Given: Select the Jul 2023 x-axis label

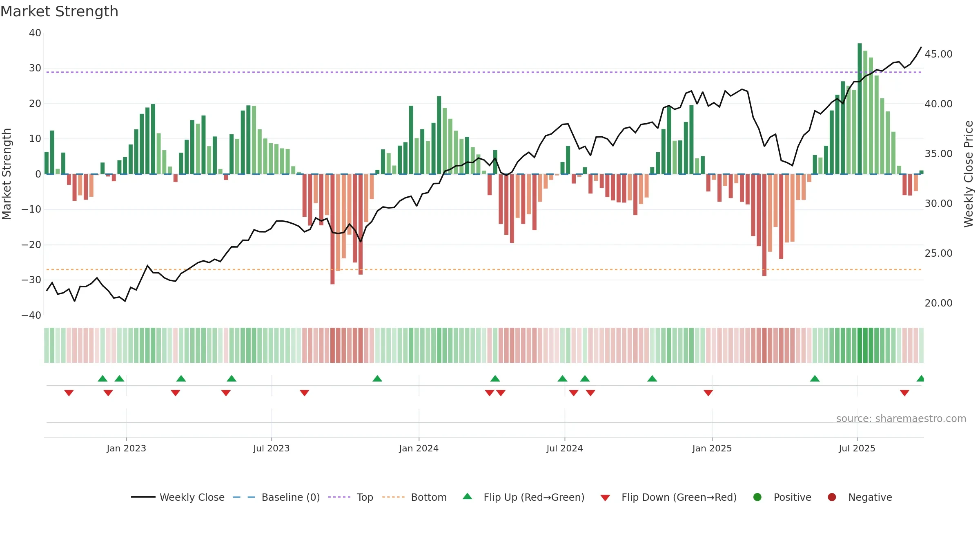Looking at the screenshot, I should point(271,448).
